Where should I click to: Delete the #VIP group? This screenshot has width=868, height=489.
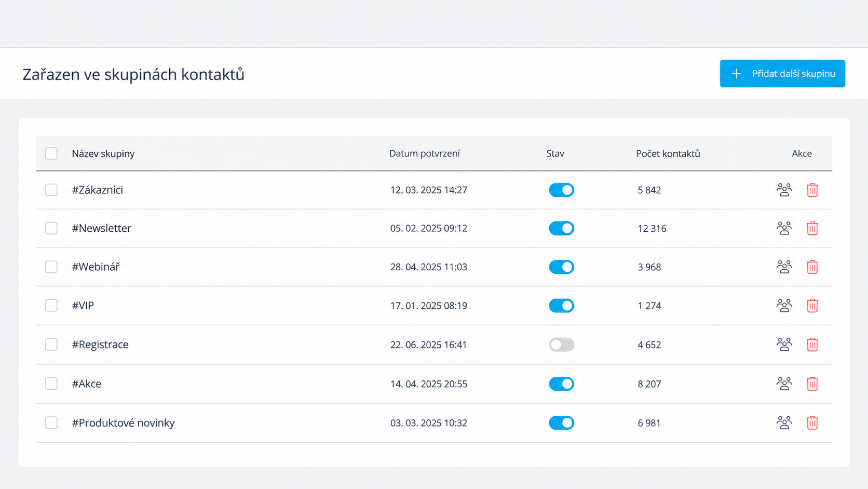(x=812, y=305)
